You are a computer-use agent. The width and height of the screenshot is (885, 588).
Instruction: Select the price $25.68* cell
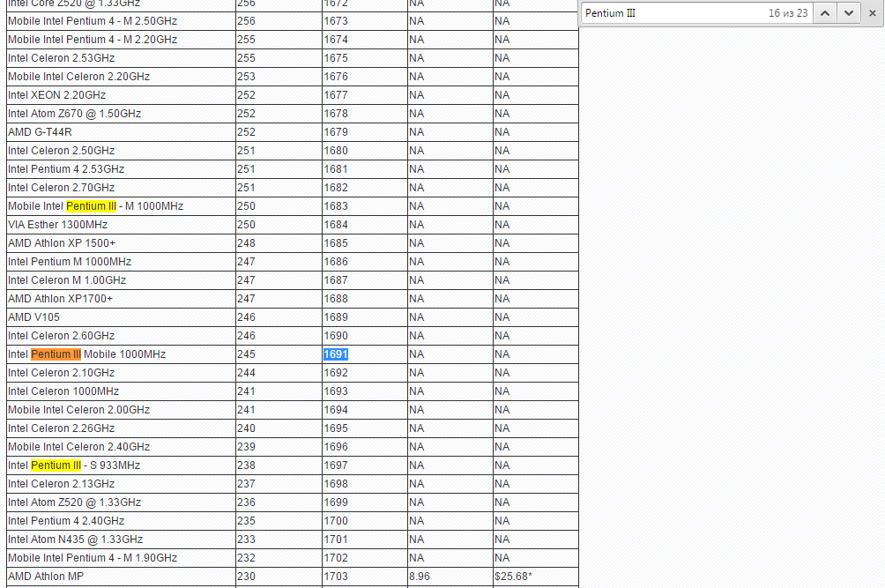pos(536,577)
